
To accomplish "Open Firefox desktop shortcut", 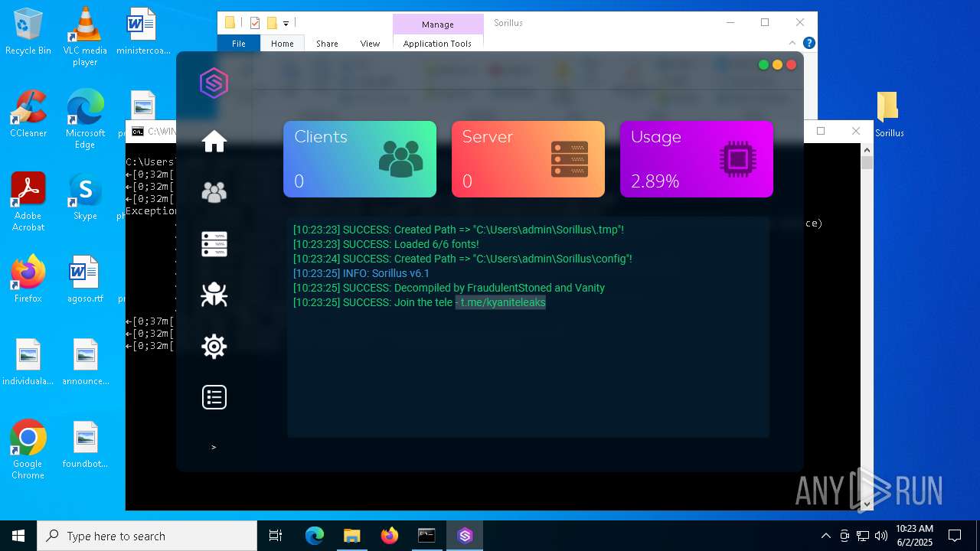I will coord(28,279).
